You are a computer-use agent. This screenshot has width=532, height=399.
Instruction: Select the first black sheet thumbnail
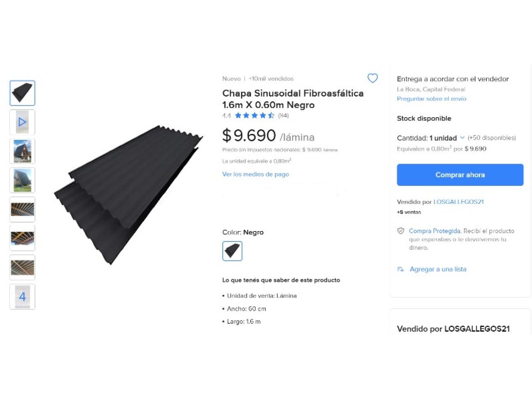coord(22,93)
